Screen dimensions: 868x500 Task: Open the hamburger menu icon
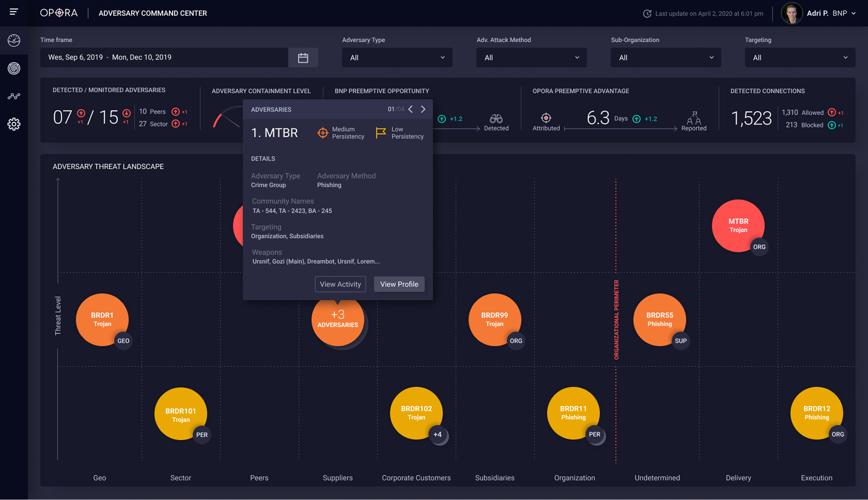pyautogui.click(x=14, y=12)
